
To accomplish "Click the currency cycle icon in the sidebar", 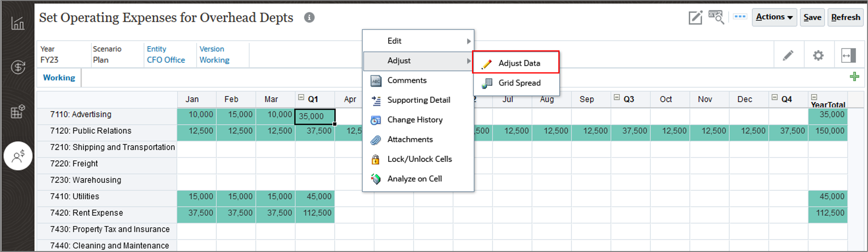I will pyautogui.click(x=18, y=67).
